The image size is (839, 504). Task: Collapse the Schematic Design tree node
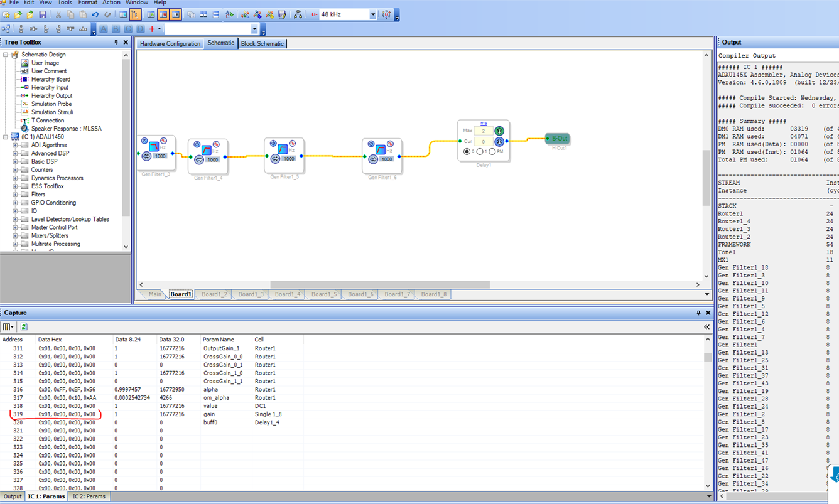[x=6, y=55]
